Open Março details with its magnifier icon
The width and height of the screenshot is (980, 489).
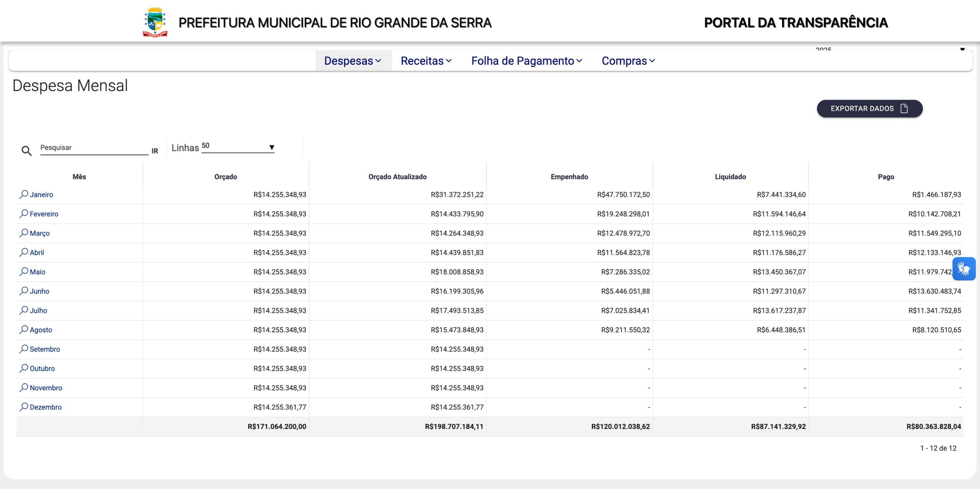24,233
